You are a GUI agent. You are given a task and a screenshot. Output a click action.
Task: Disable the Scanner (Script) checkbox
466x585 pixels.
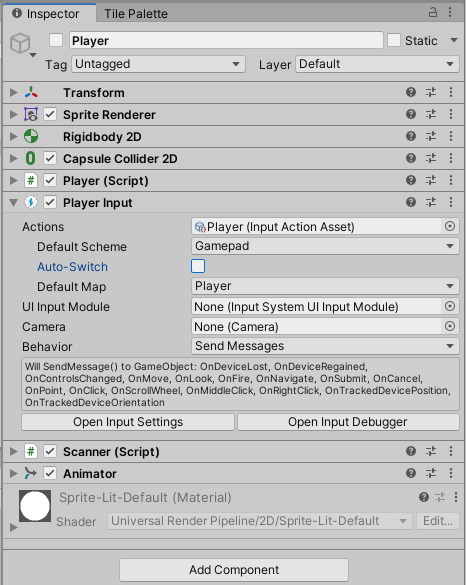coord(50,451)
